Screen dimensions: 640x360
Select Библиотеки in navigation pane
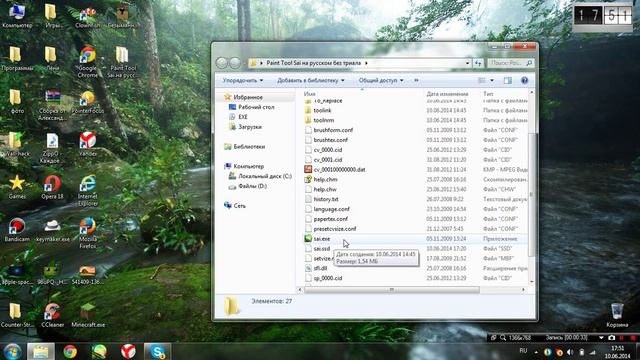(x=249, y=147)
